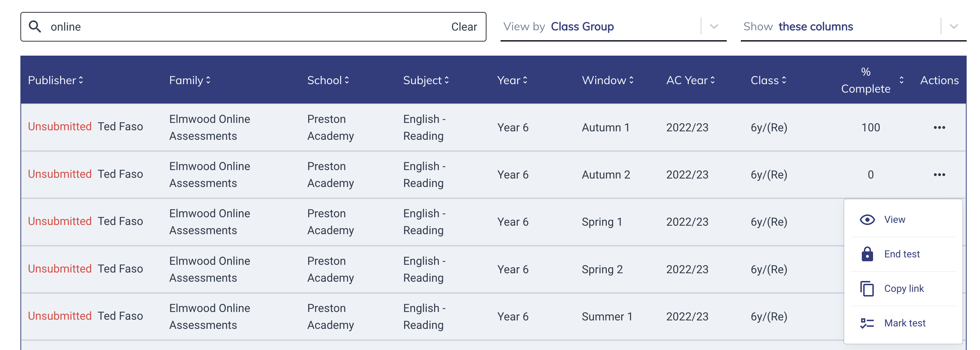
Task: Click '100' percent complete value
Action: tap(871, 127)
